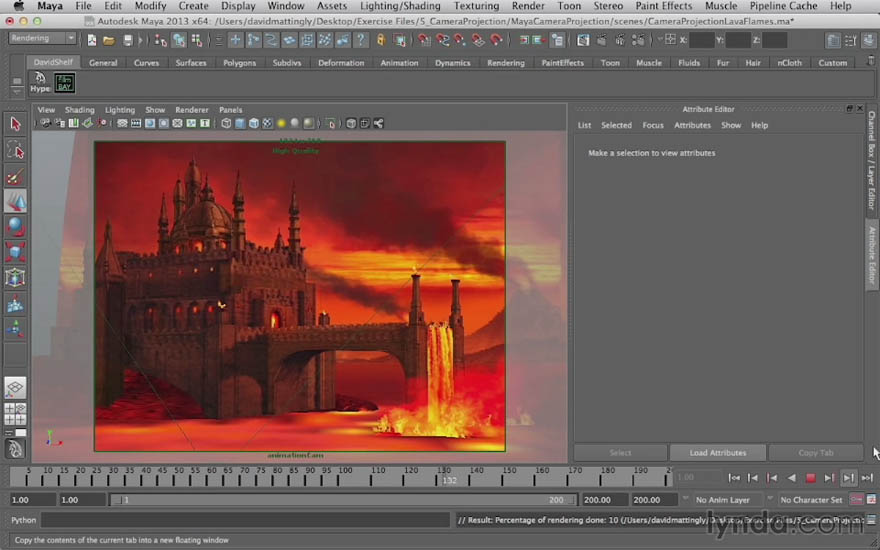Switch to single perspective view layout

tap(15, 387)
